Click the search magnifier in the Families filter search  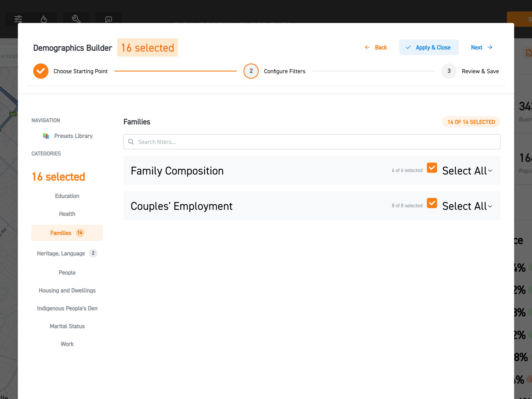pos(131,142)
